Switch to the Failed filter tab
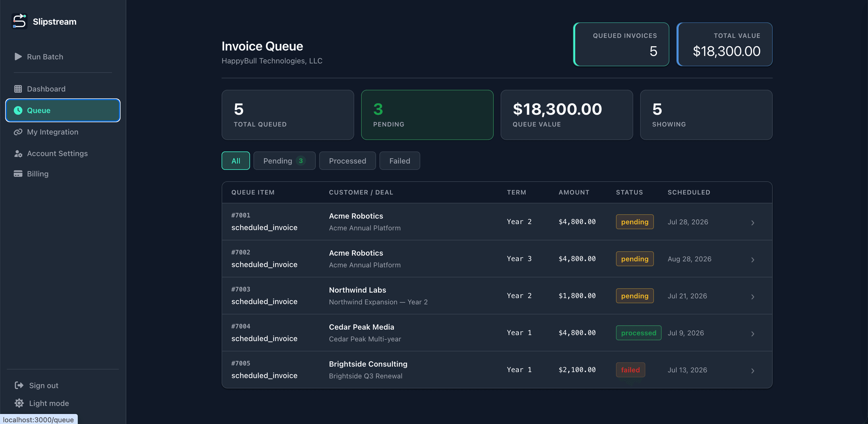 [399, 161]
